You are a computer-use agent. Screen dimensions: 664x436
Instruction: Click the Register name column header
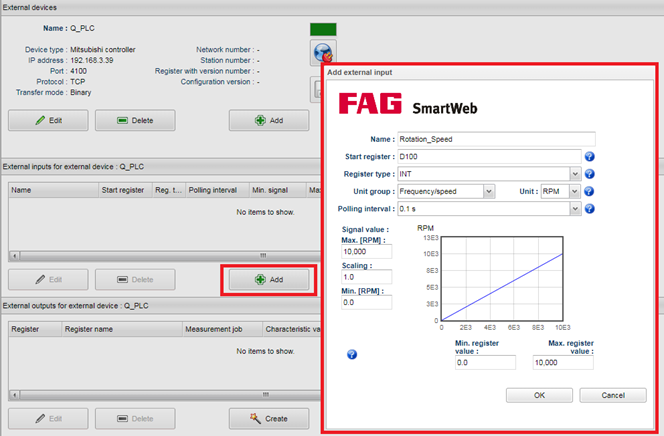pyautogui.click(x=122, y=329)
